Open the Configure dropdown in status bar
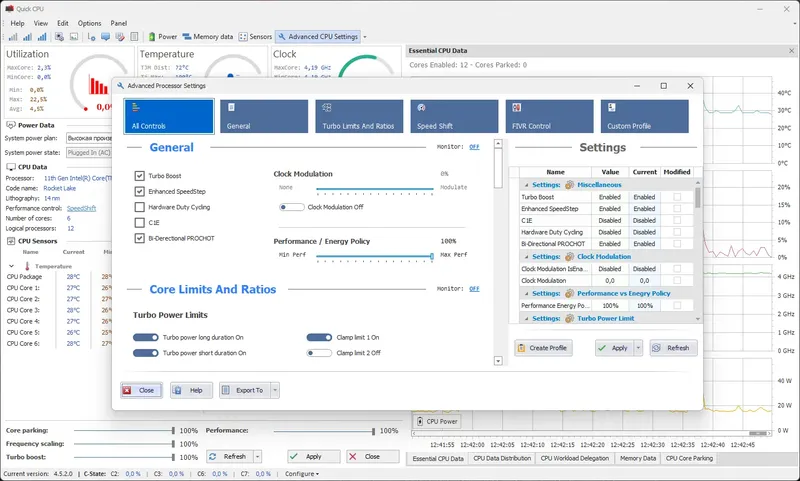Image resolution: width=800 pixels, height=481 pixels. click(x=302, y=474)
